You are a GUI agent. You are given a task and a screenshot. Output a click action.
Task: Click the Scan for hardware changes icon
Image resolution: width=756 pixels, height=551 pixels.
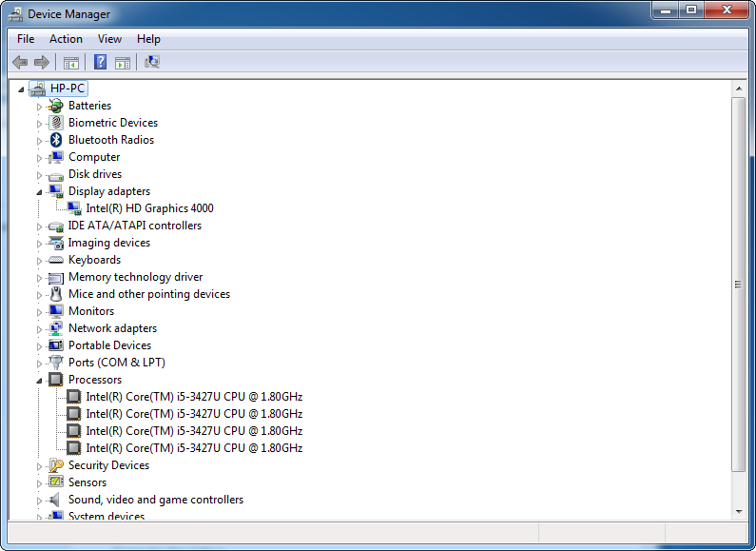(151, 63)
